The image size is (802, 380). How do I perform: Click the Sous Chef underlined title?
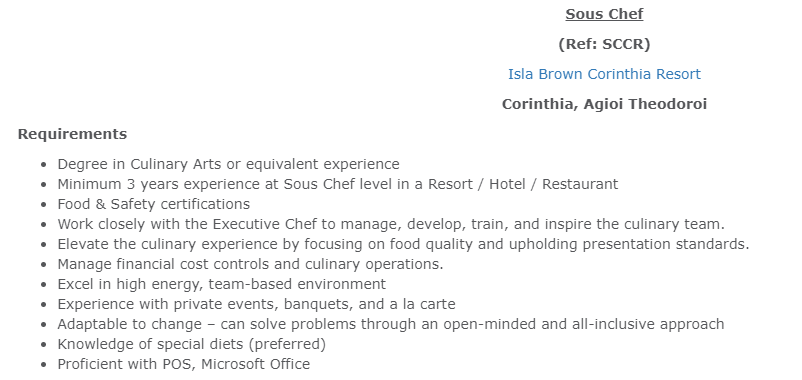604,14
